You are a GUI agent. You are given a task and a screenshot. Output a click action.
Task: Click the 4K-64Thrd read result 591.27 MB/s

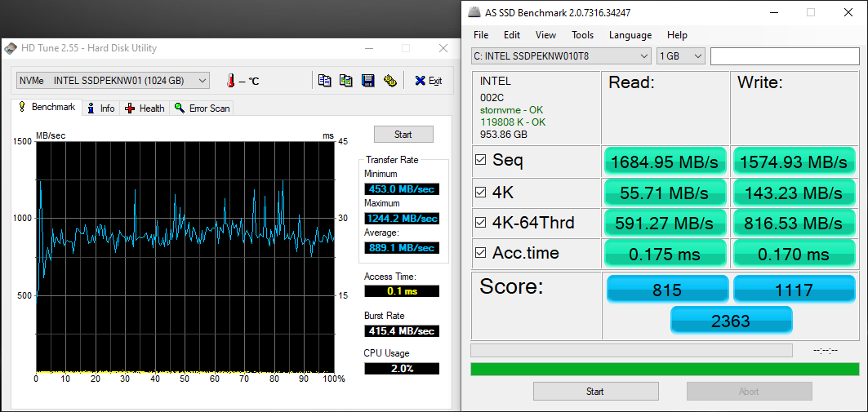click(665, 223)
